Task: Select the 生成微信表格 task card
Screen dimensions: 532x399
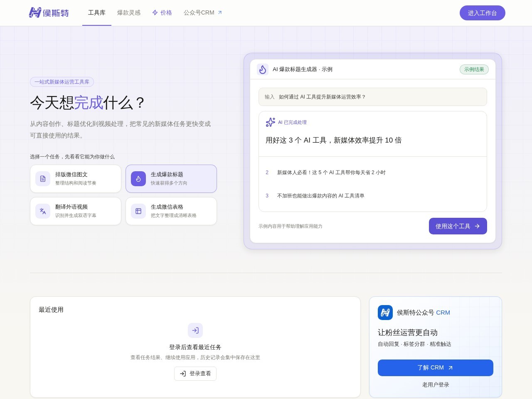Action: (171, 211)
